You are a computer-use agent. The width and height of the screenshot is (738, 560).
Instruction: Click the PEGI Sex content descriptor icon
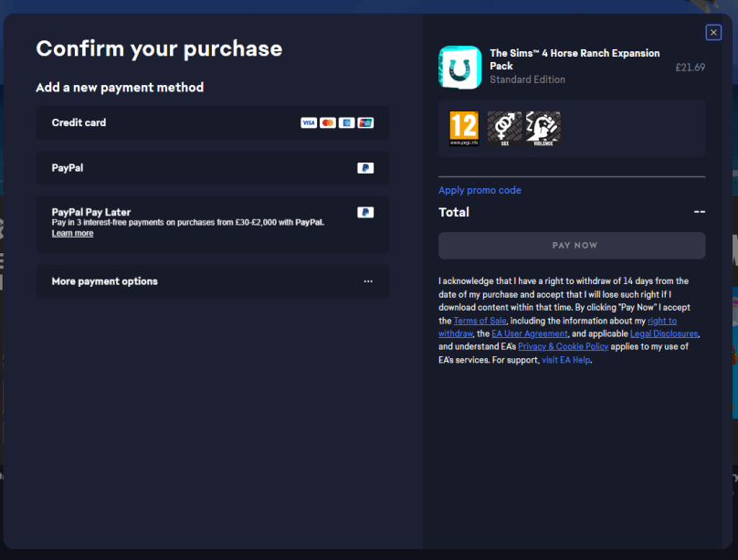(504, 129)
